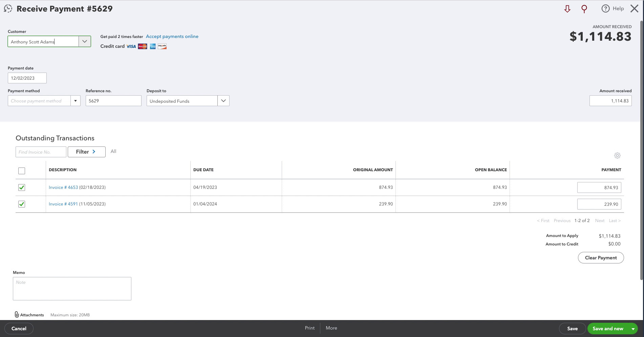Go to Next page of transactions
Viewport: 644px width, 337px height.
point(600,221)
